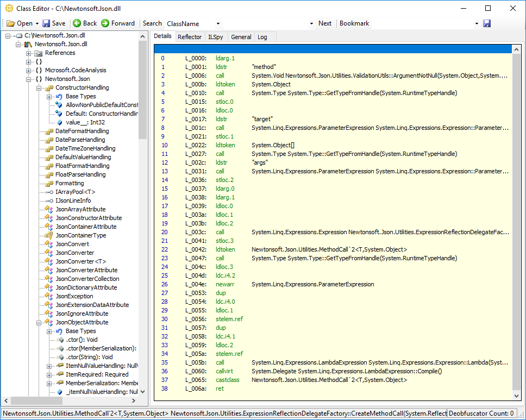526x420 pixels.
Task: Select the FloatParseHandling tree item
Action: 80,175
